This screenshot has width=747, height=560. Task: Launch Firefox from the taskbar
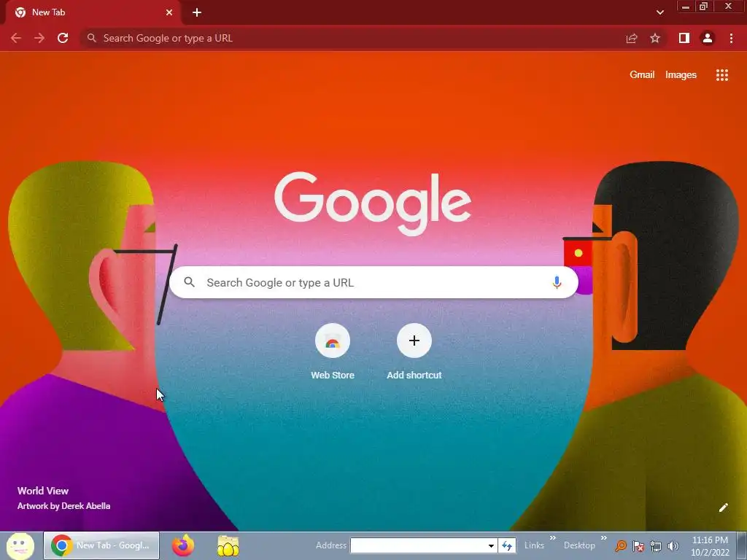coord(183,545)
